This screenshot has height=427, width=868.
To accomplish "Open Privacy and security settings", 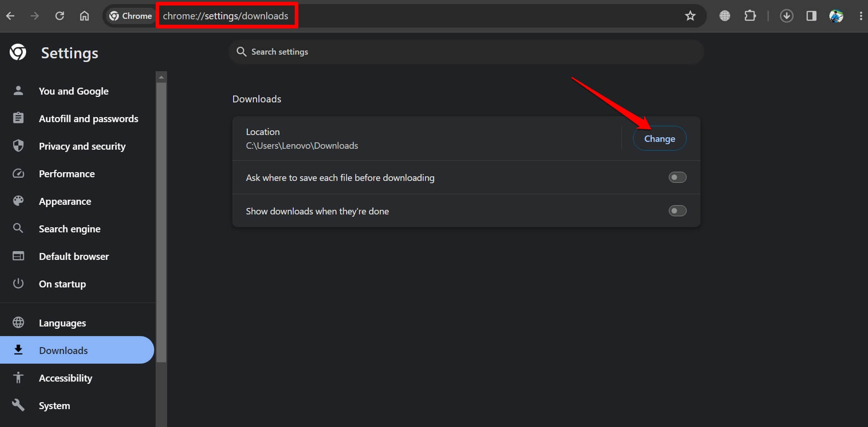I will click(x=82, y=146).
